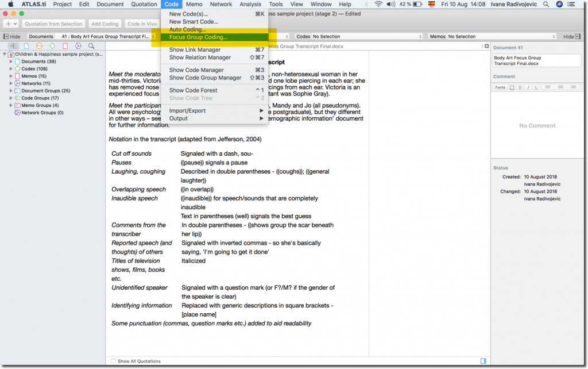Select the project explorer tree view icon
Screen dimensions: 588x369
(x=13, y=46)
